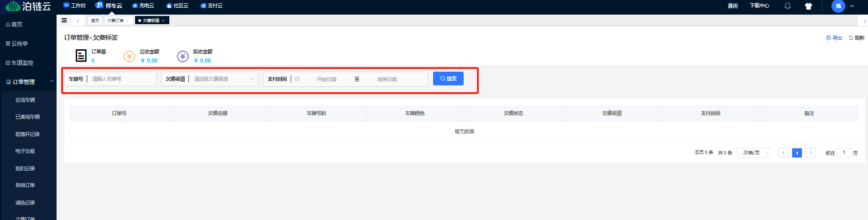Open 下载中心 in the header
868x220 pixels.
click(x=759, y=6)
